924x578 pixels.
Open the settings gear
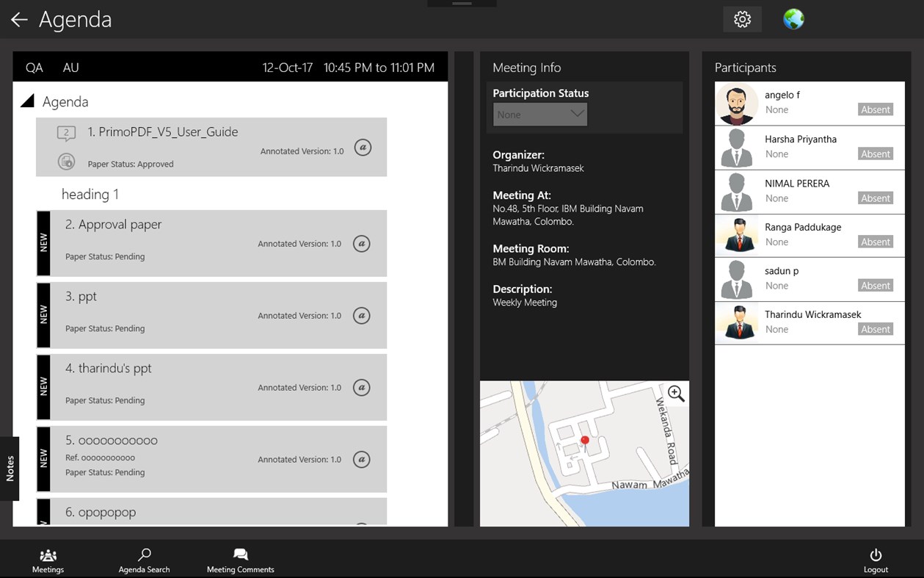pos(742,19)
